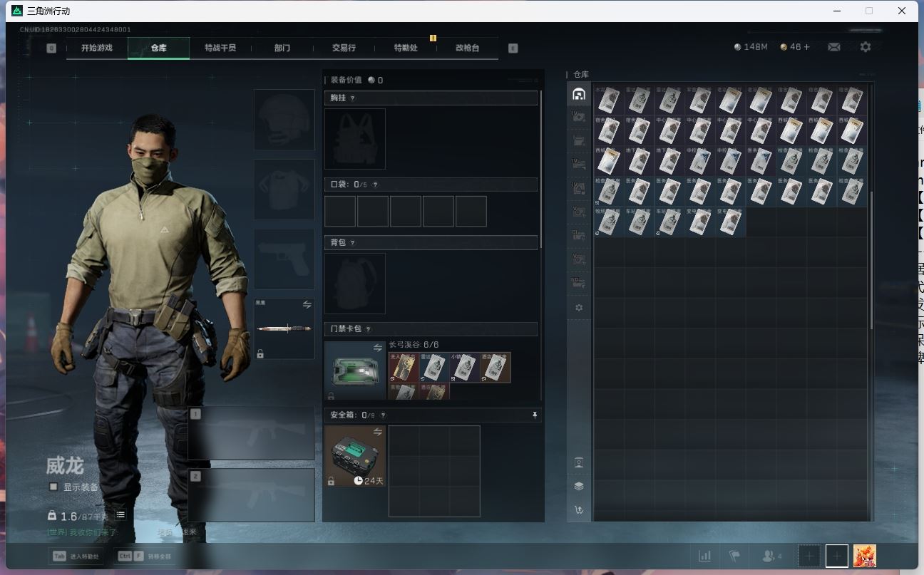
Task: Open the mail envelope icon
Action: (833, 47)
